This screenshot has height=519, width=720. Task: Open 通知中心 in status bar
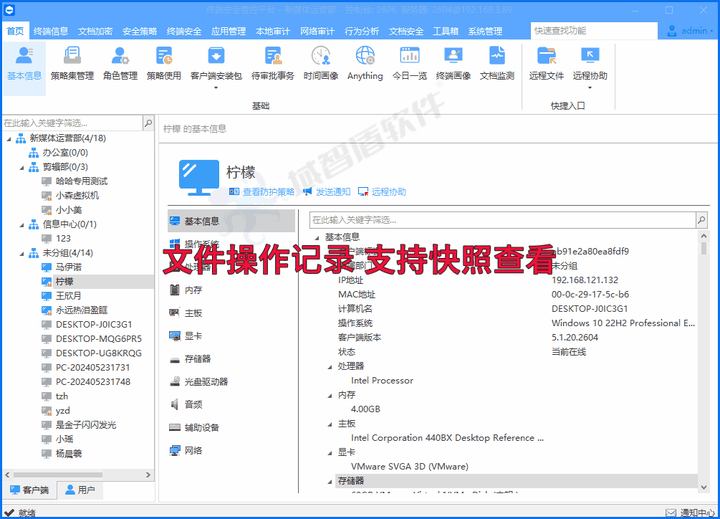[x=691, y=513]
